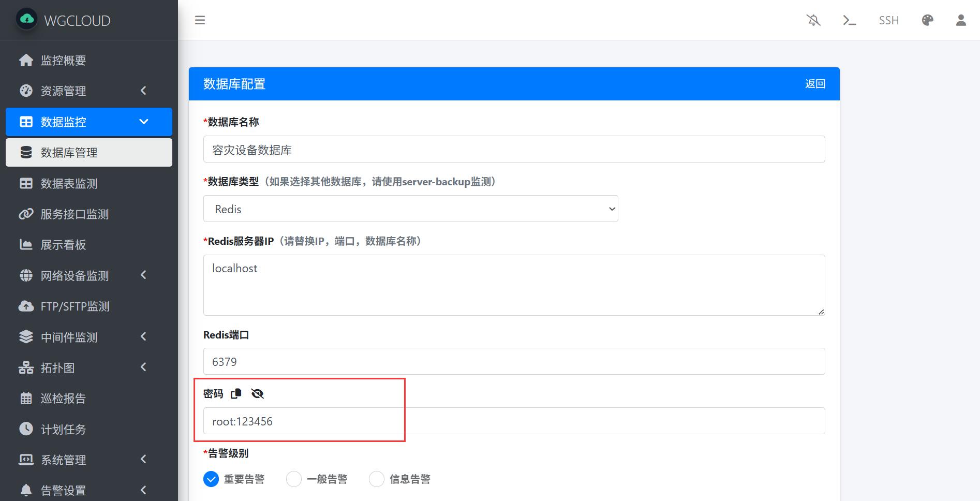The height and width of the screenshot is (501, 980).
Task: Click the database icon beside 数据库管理
Action: [x=26, y=152]
